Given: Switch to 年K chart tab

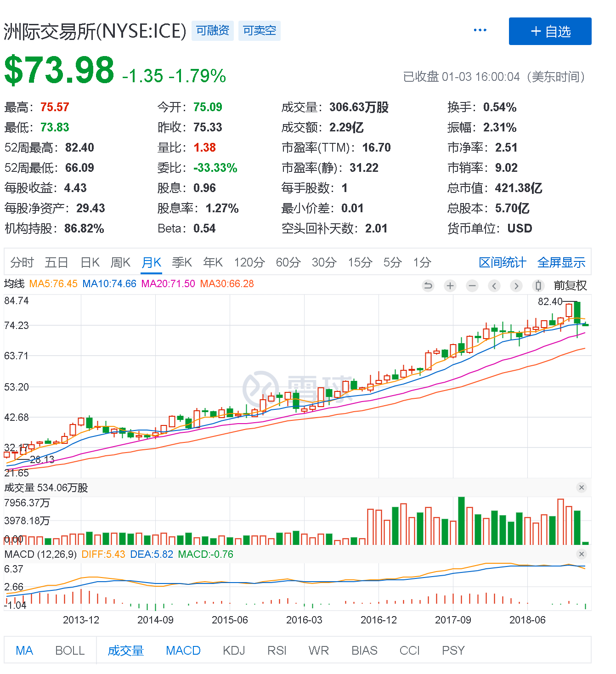Looking at the screenshot, I should [x=213, y=262].
